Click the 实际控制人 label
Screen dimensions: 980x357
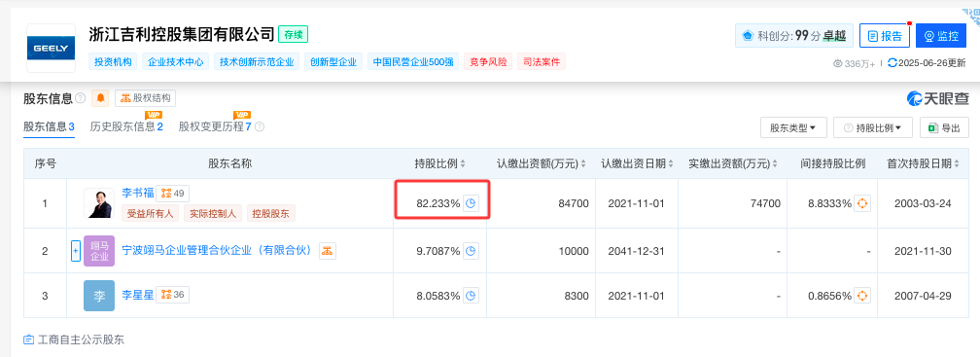tap(213, 213)
